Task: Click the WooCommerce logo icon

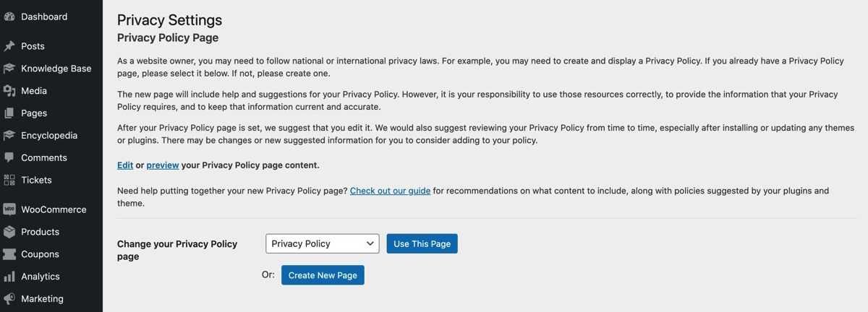Action: click(x=9, y=209)
